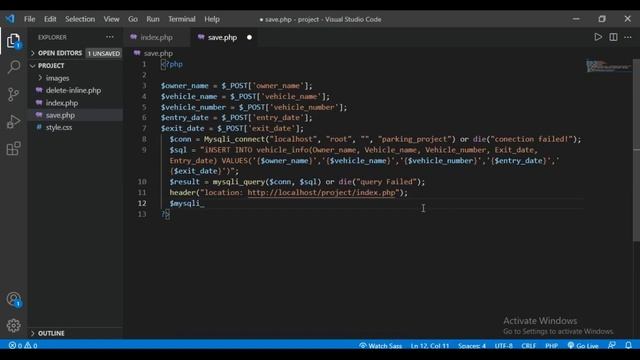Open the Extensions view icon
640x360 pixels.
13,148
